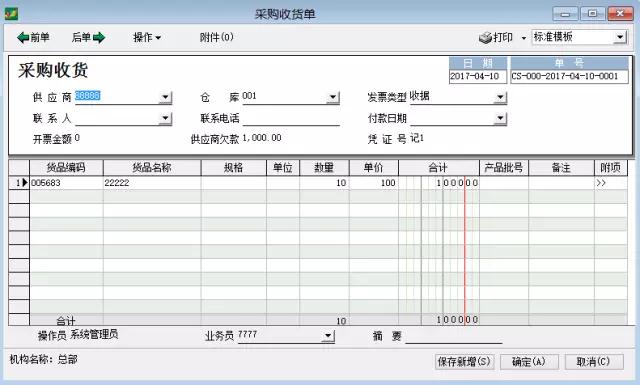The width and height of the screenshot is (640, 385).
Task: Expand the 仓库 warehouse dropdown
Action: (333, 97)
